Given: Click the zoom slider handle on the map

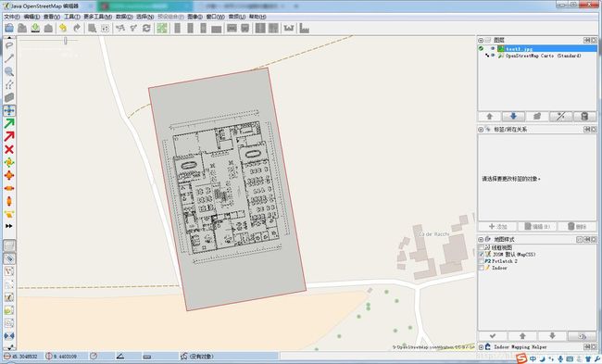Looking at the screenshot, I should (66, 41).
